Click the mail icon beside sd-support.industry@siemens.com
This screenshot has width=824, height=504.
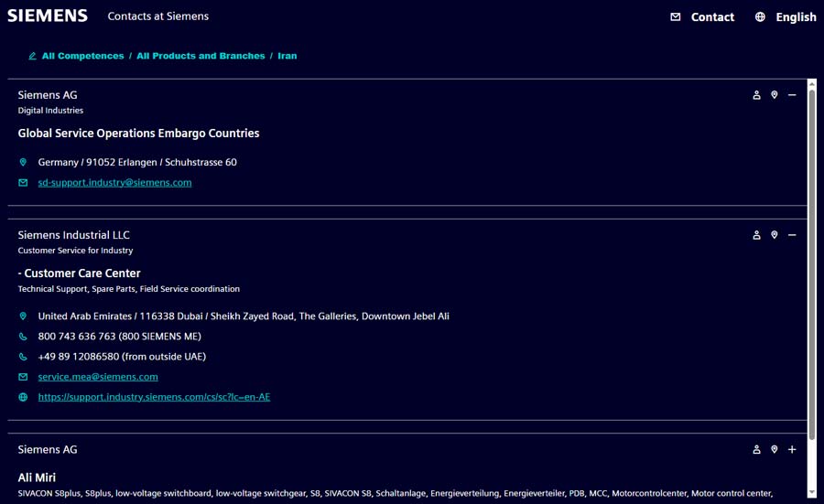click(23, 183)
